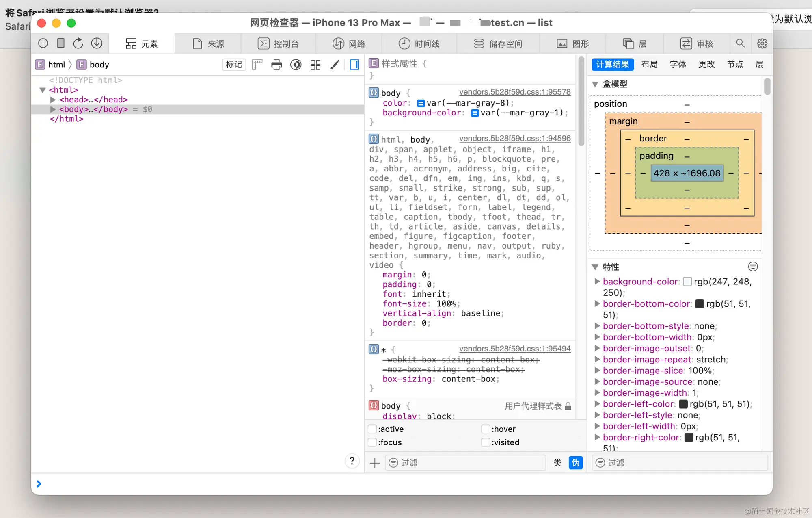The width and height of the screenshot is (812, 518).
Task: Toggle the paint flashing brush icon
Action: pyautogui.click(x=335, y=65)
